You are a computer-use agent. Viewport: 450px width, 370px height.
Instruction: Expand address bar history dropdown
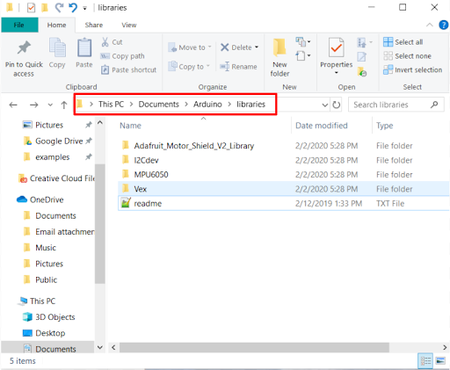pos(325,105)
